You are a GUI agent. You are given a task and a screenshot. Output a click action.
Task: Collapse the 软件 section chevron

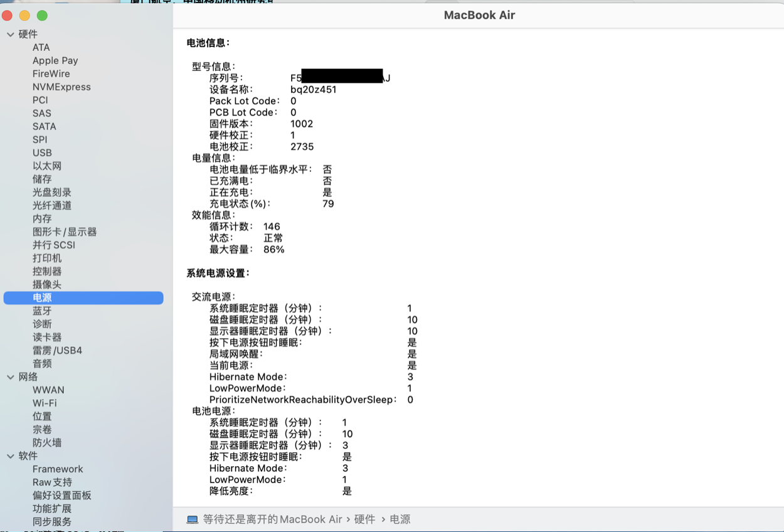(x=11, y=456)
